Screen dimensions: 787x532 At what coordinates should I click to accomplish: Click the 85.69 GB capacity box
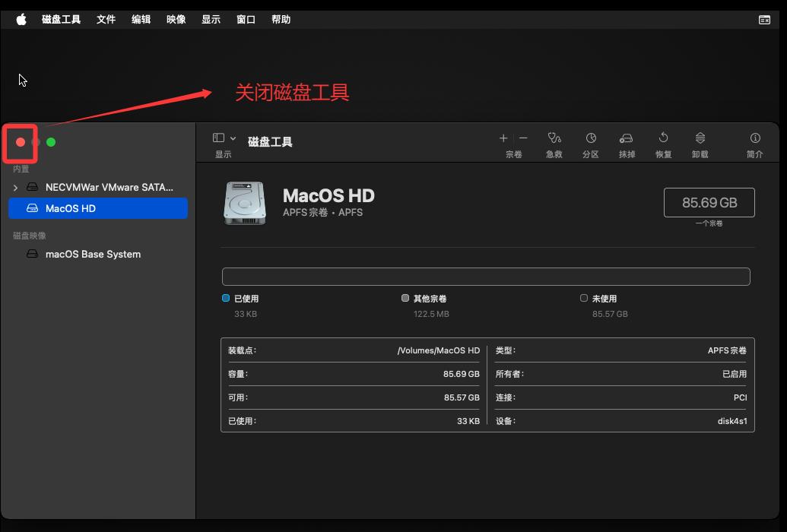coord(709,203)
